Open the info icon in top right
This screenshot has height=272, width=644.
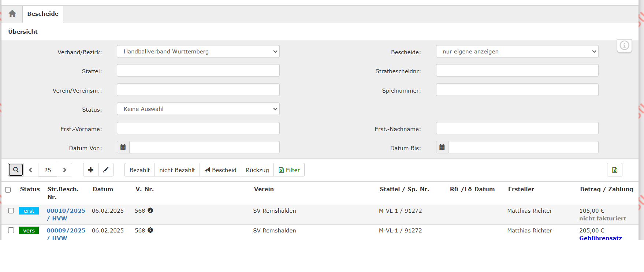[x=624, y=45]
